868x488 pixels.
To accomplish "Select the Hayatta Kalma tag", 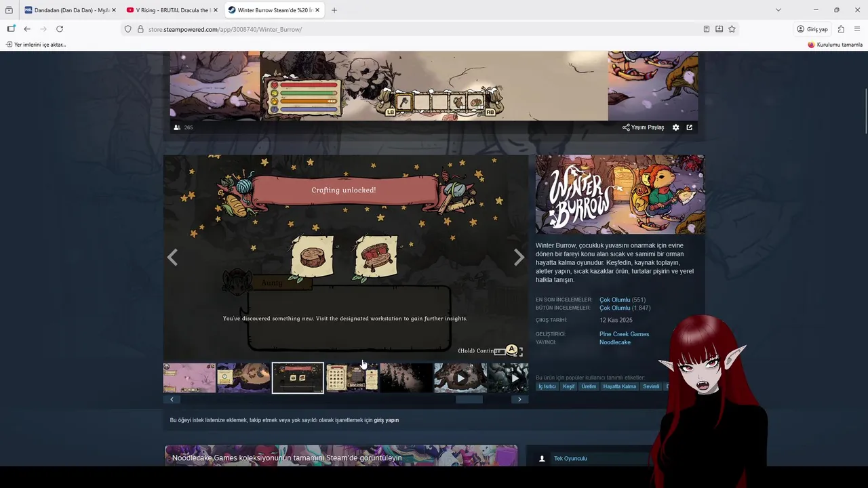I will (620, 386).
